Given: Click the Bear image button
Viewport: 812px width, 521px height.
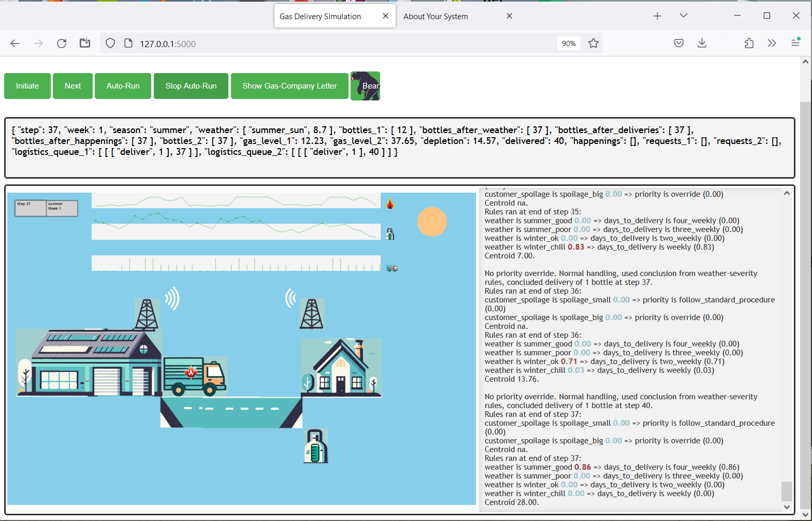Looking at the screenshot, I should tap(365, 86).
